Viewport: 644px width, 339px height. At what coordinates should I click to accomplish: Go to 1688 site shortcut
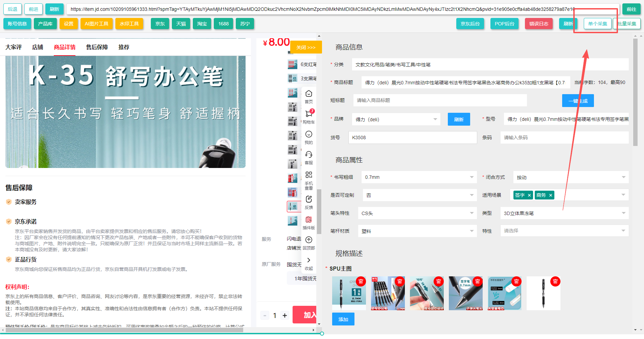(x=223, y=24)
